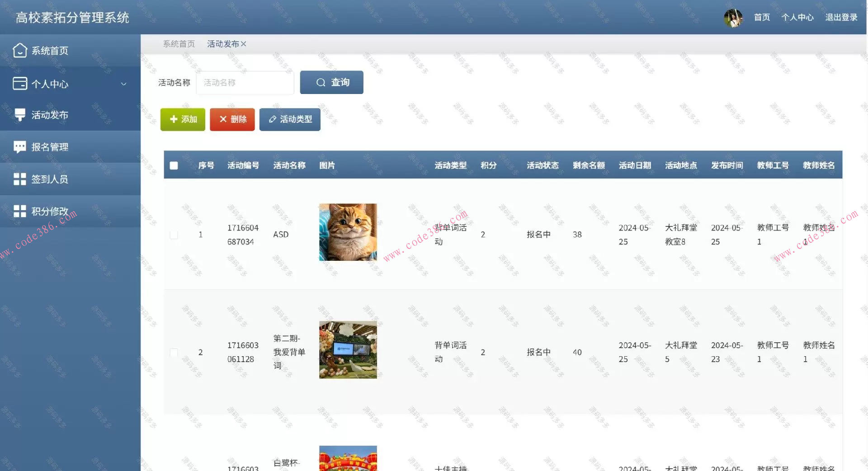
Task: Select the 系统首页 home icon in sidebar
Action: [19, 51]
